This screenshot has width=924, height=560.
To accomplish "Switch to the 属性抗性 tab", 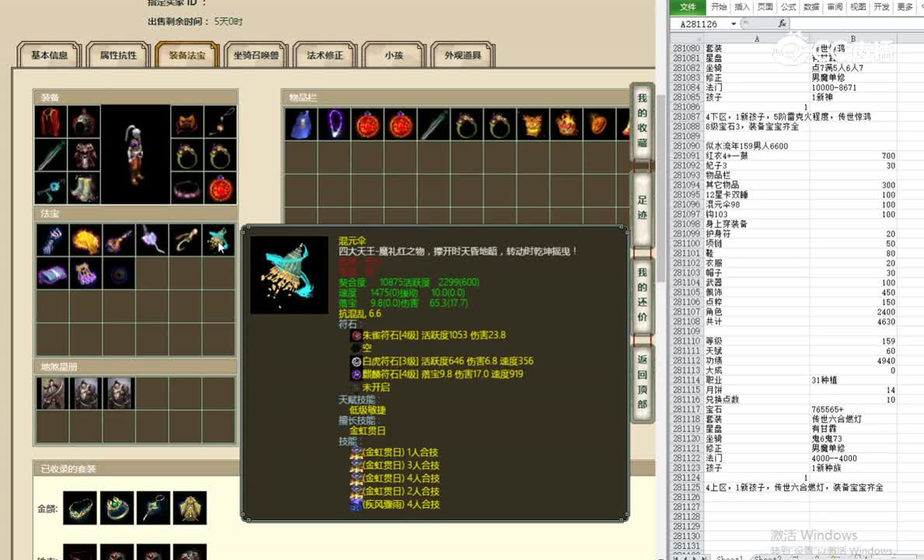I will tap(118, 54).
